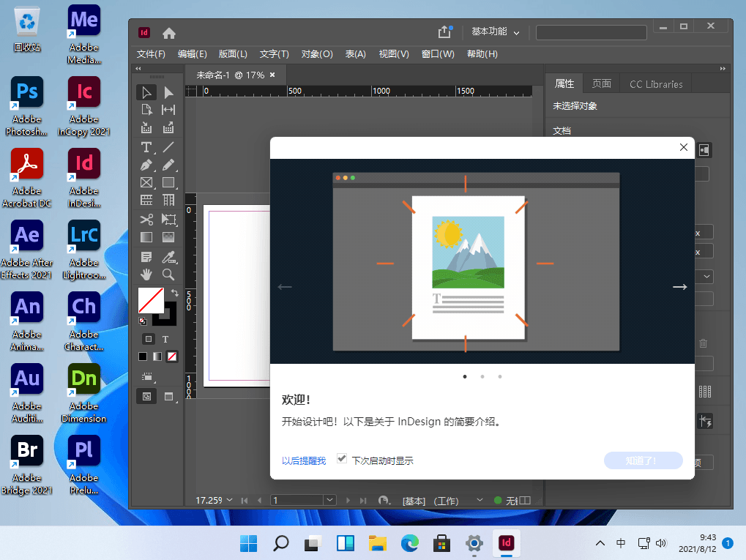Open the 编辑(E) menu
Image resolution: width=746 pixels, height=560 pixels.
coord(193,53)
